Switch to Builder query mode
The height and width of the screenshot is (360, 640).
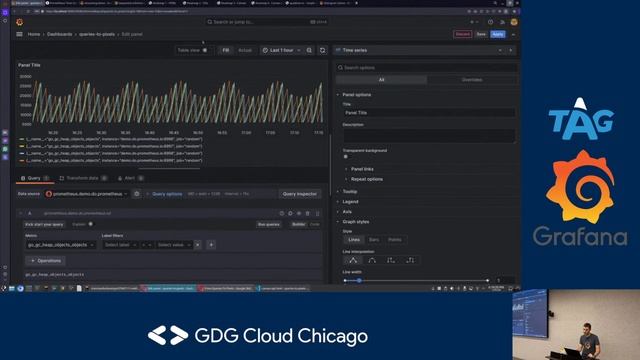tap(298, 224)
